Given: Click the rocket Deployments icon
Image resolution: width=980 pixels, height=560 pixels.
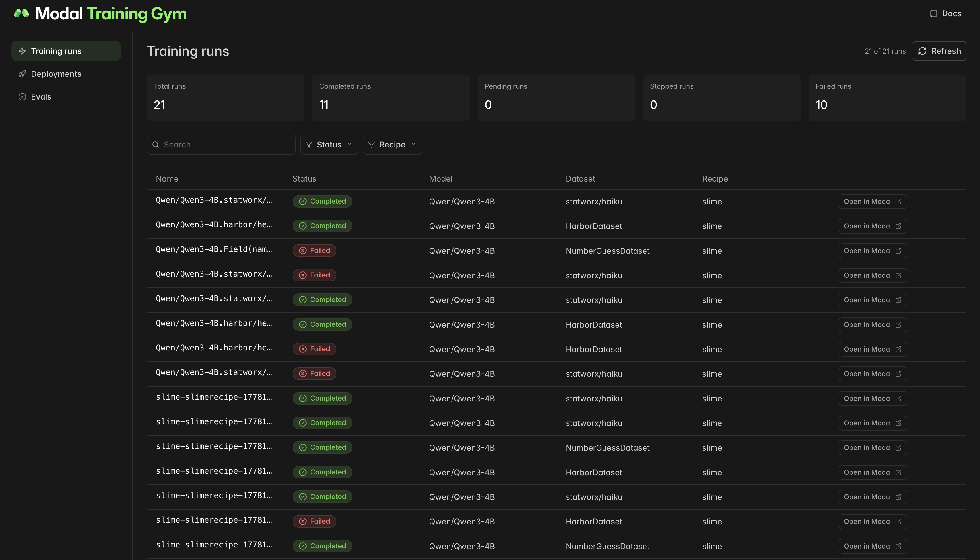Looking at the screenshot, I should pos(22,74).
